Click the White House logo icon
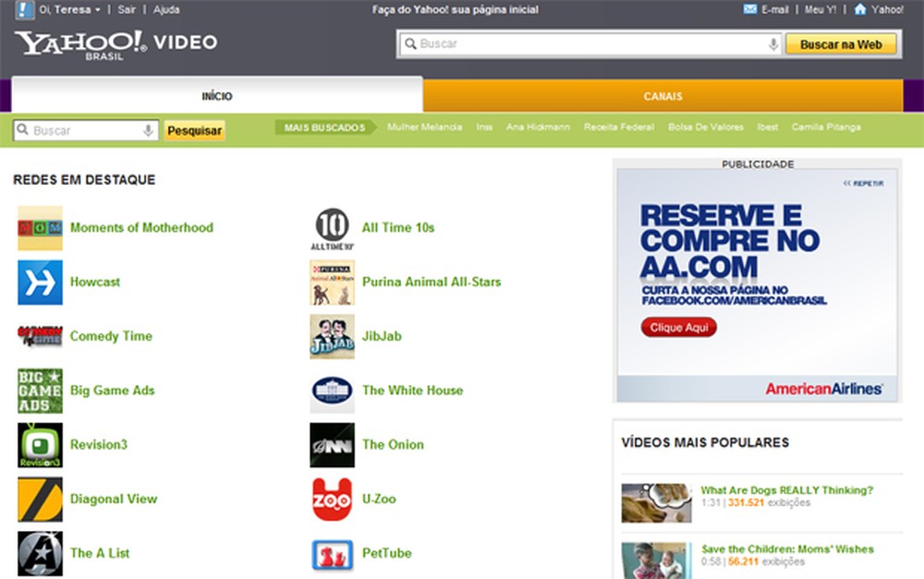 pos(332,392)
